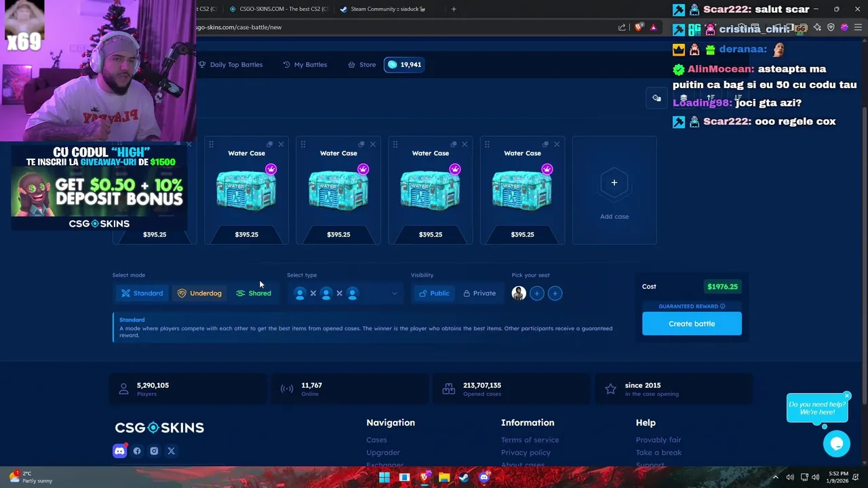Open the Instagram social icon
Viewport: 868px width, 488px height.
pos(154,451)
